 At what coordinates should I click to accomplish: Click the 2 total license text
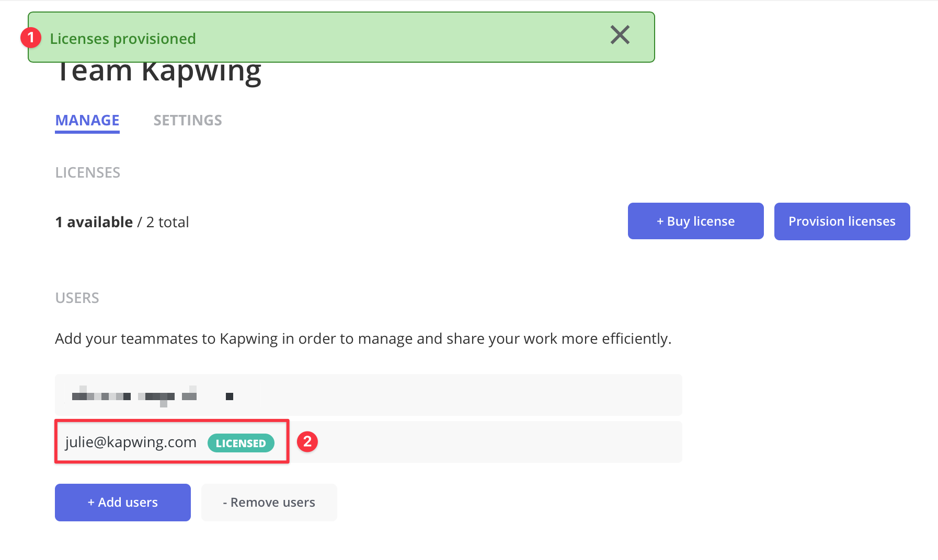pyautogui.click(x=167, y=223)
